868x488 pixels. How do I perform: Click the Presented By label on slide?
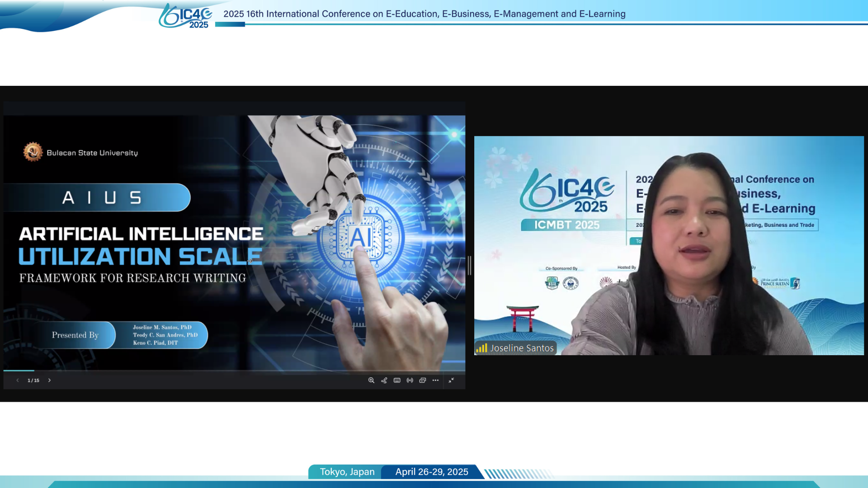click(75, 335)
